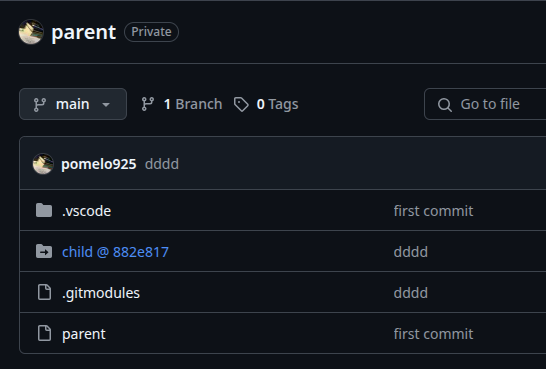This screenshot has width=546, height=369.
Task: Click the pomelo925 commit author avatar
Action: 43,164
